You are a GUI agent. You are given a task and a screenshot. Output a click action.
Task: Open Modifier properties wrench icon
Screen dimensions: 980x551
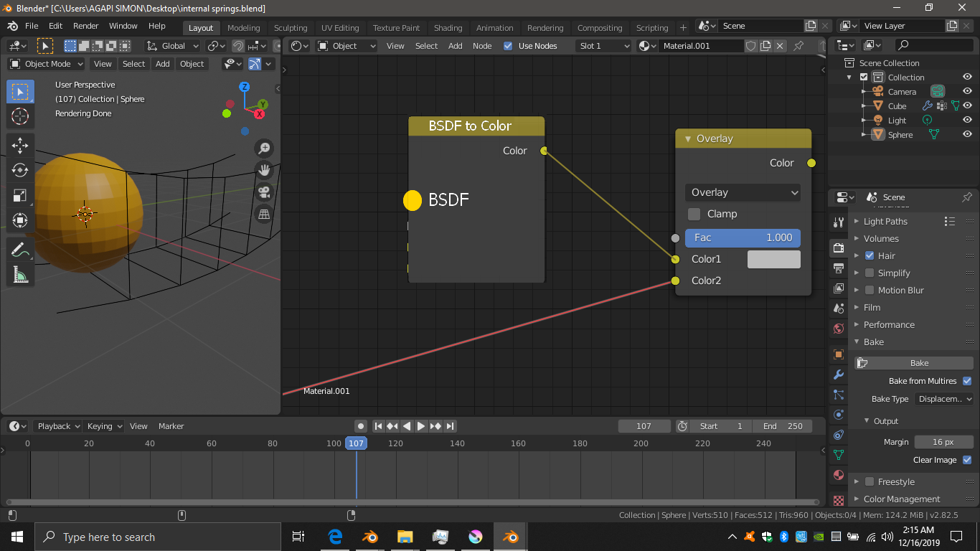(838, 375)
